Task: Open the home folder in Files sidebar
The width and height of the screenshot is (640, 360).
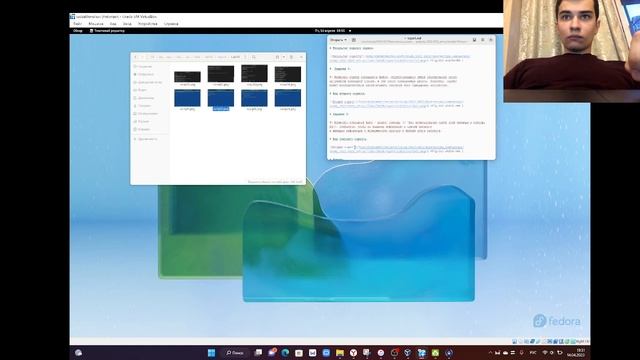Action: pos(149,82)
